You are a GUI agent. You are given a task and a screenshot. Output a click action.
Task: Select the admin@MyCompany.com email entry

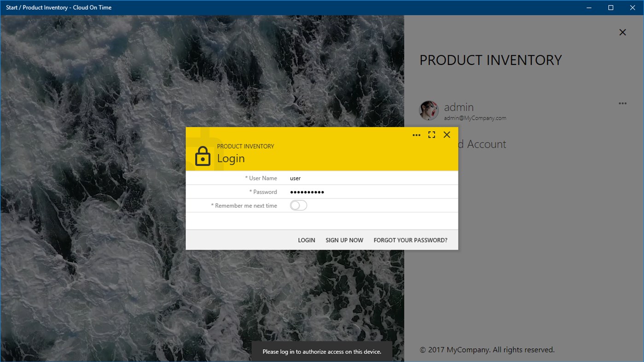tap(475, 117)
